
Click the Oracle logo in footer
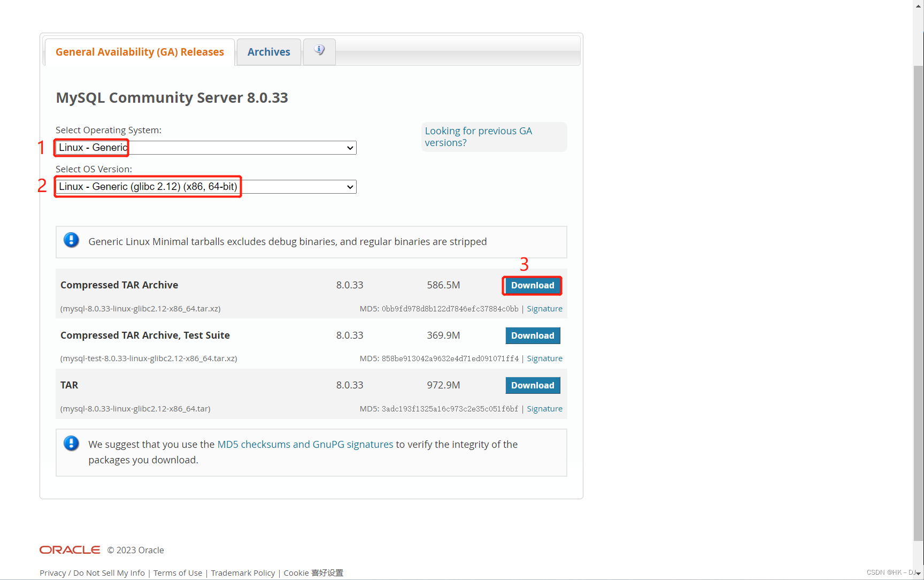click(69, 550)
